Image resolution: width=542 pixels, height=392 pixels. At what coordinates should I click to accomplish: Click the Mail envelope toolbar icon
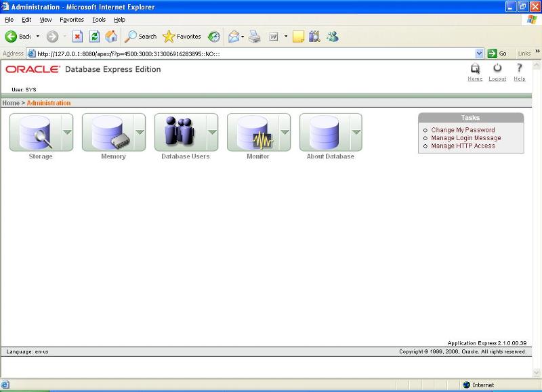[234, 37]
